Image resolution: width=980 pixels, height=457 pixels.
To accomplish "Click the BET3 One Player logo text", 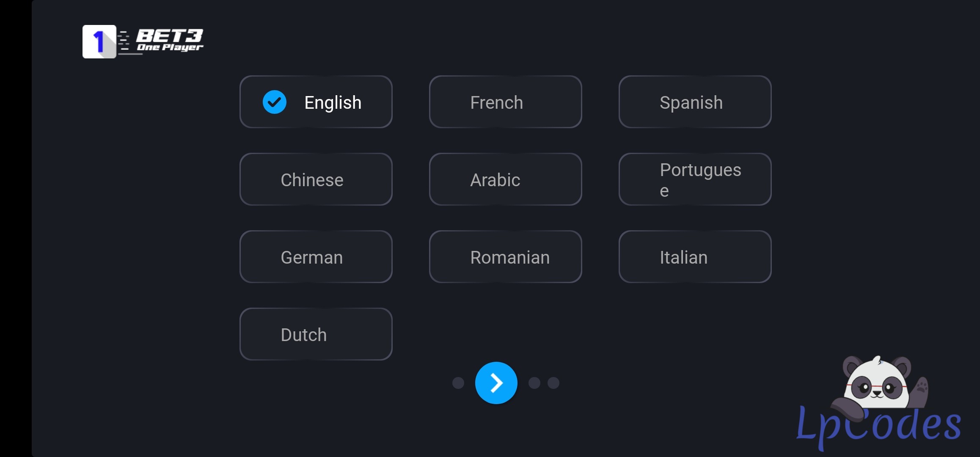I will pos(170,40).
